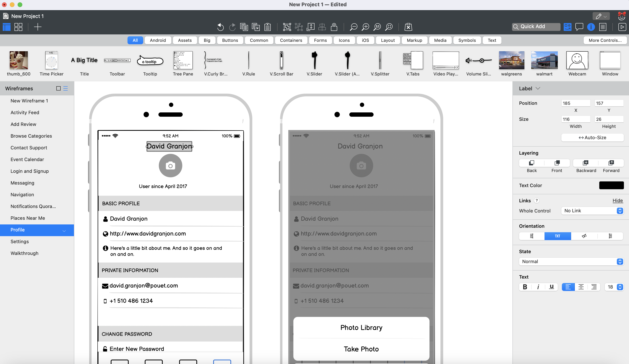This screenshot has height=364, width=629.
Task: Open the comments speech bubble icon
Action: pos(579,27)
